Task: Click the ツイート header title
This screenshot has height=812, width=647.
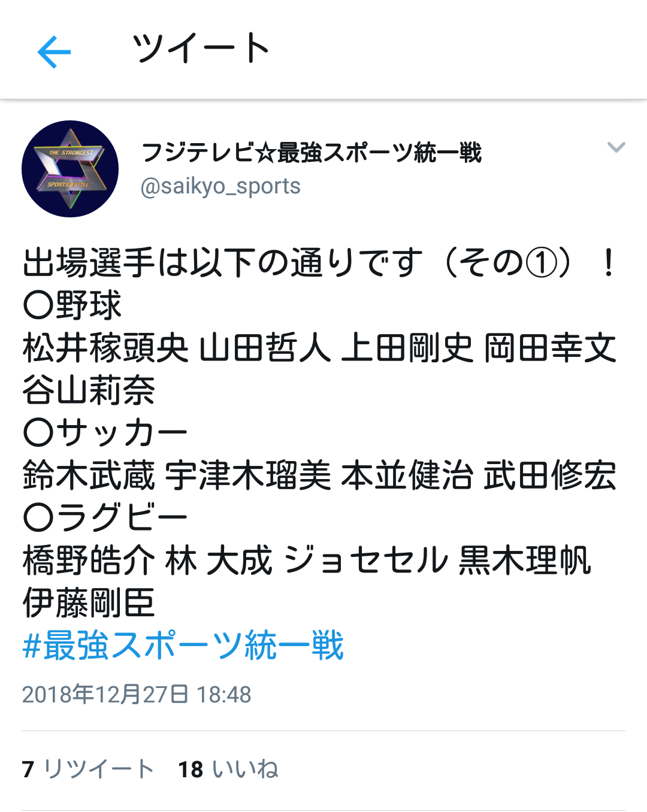Action: (x=201, y=49)
